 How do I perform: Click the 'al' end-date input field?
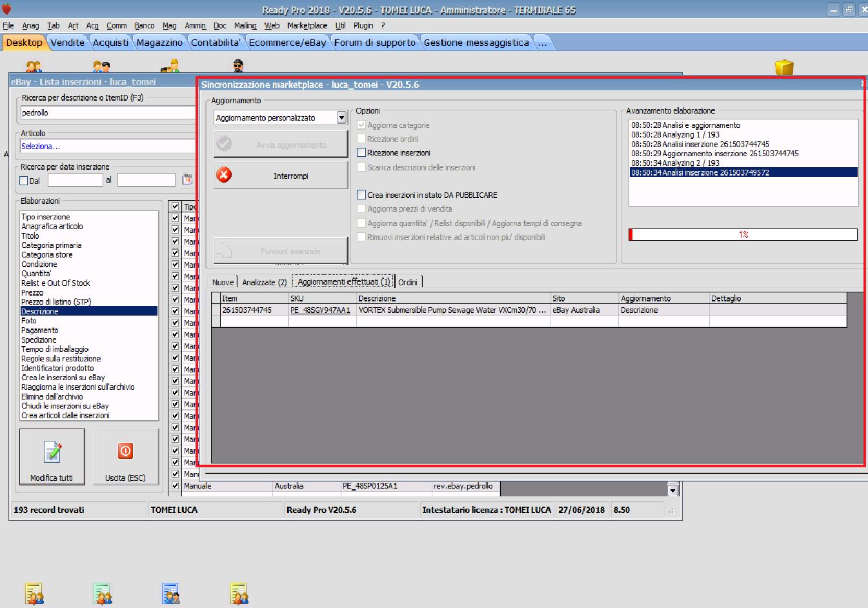tap(146, 180)
